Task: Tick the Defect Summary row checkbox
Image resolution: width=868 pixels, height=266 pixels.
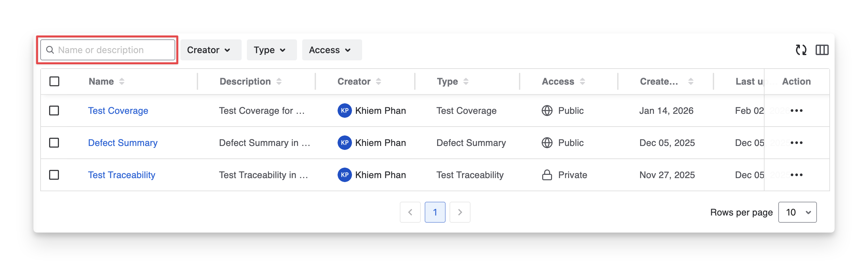Action: click(54, 143)
